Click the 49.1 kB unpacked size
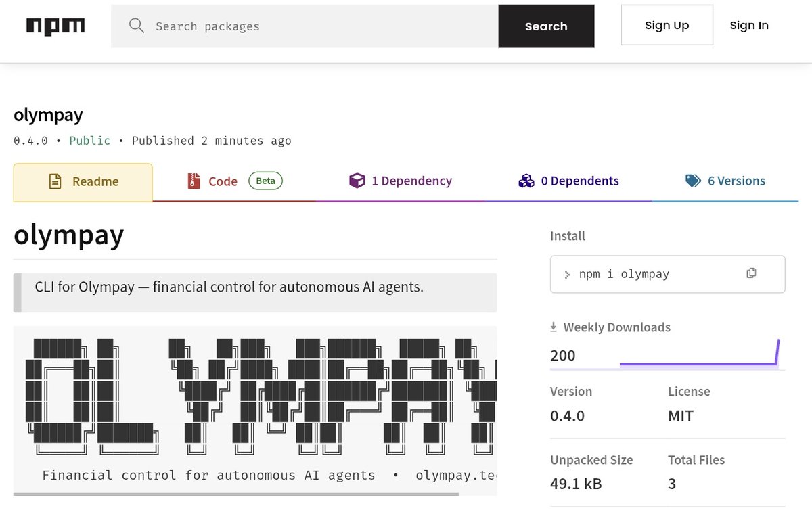Viewport: 812px width, 510px height. click(576, 484)
